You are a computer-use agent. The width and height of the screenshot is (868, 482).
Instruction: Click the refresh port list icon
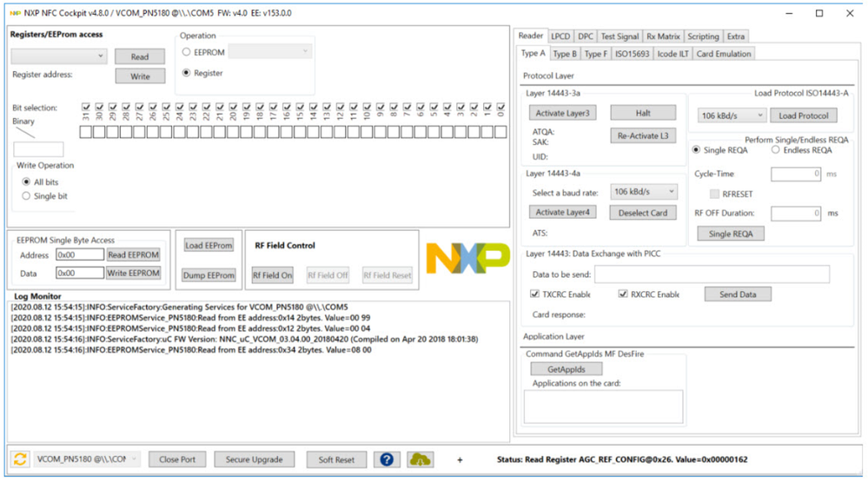pyautogui.click(x=21, y=459)
